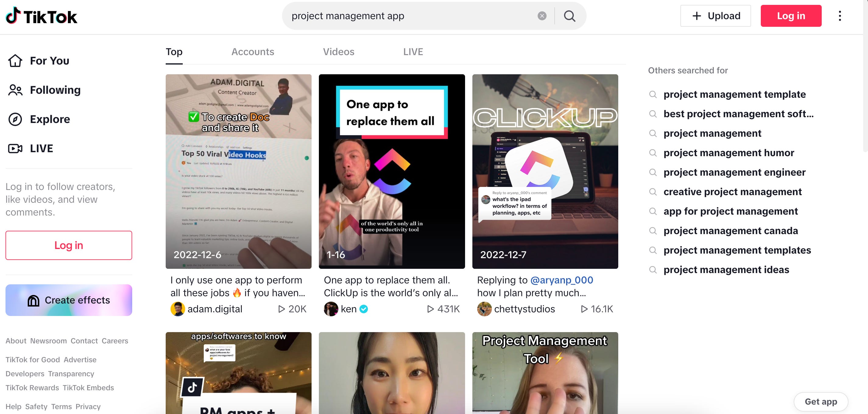The width and height of the screenshot is (868, 414).
Task: Open the three-dot more options menu
Action: (840, 16)
